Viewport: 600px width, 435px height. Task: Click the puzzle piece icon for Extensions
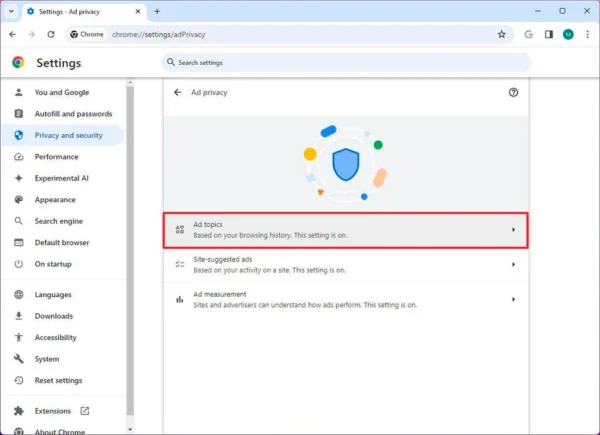point(18,411)
